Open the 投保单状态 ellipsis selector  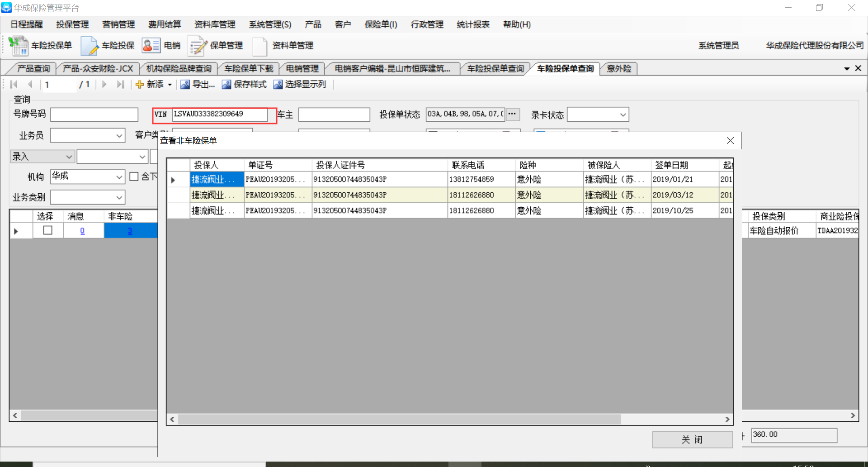(512, 114)
